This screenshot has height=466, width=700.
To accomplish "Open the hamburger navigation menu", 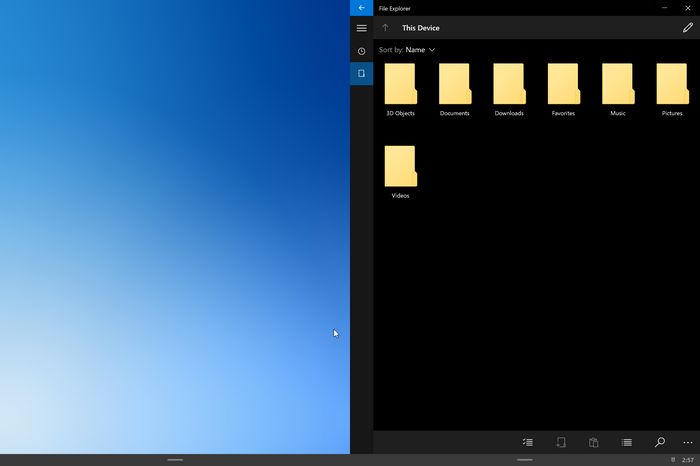I will pos(361,28).
